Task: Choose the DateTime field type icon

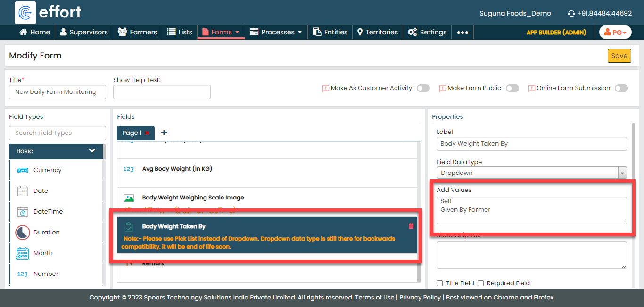Action: click(23, 212)
